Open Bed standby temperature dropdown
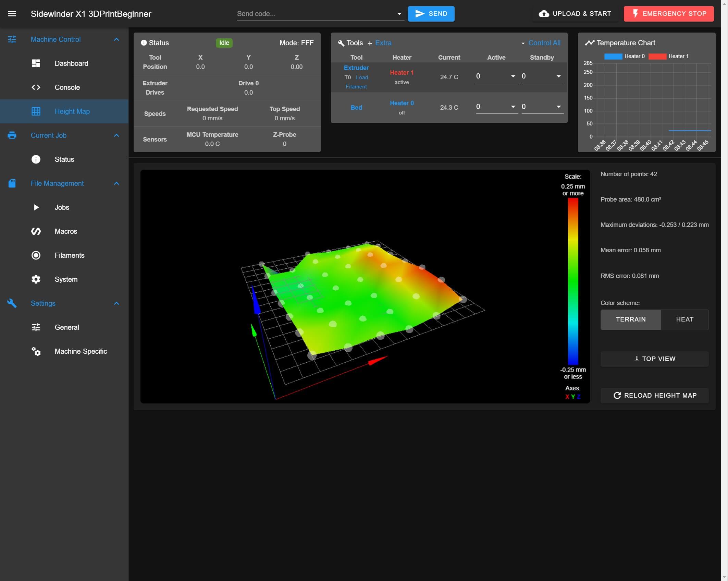The width and height of the screenshot is (728, 581). (x=558, y=107)
